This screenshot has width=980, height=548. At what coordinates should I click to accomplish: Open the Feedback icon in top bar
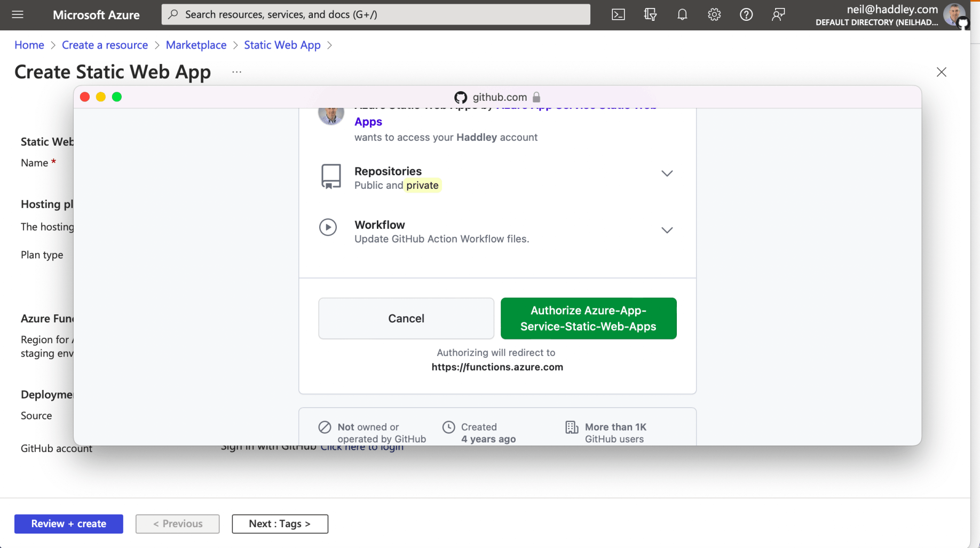tap(778, 14)
